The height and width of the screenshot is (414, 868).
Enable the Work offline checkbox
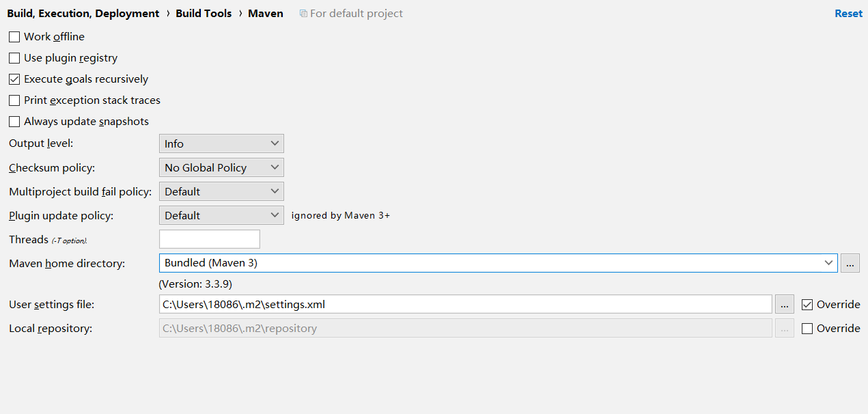[x=14, y=37]
